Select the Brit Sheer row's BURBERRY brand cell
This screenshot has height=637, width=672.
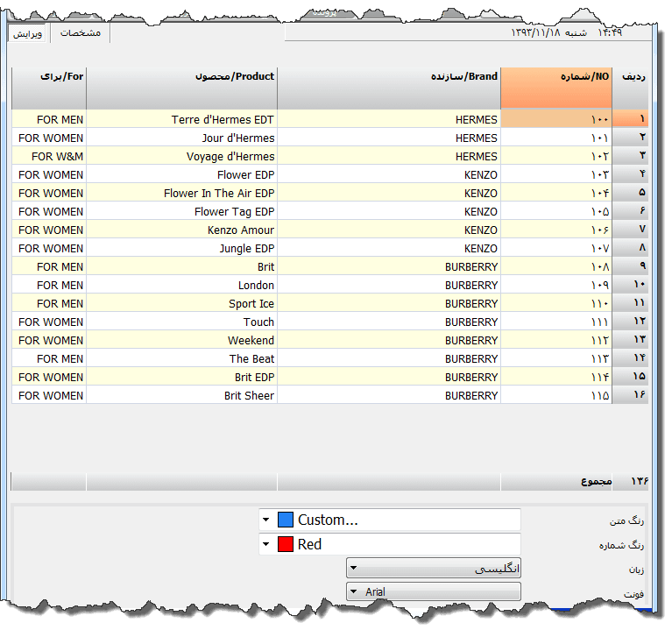[388, 395]
